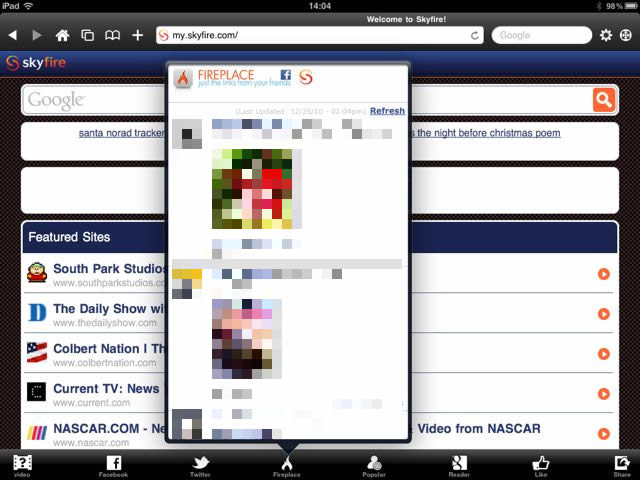This screenshot has height=480, width=640.
Task: Open settings gear icon
Action: (x=606, y=35)
